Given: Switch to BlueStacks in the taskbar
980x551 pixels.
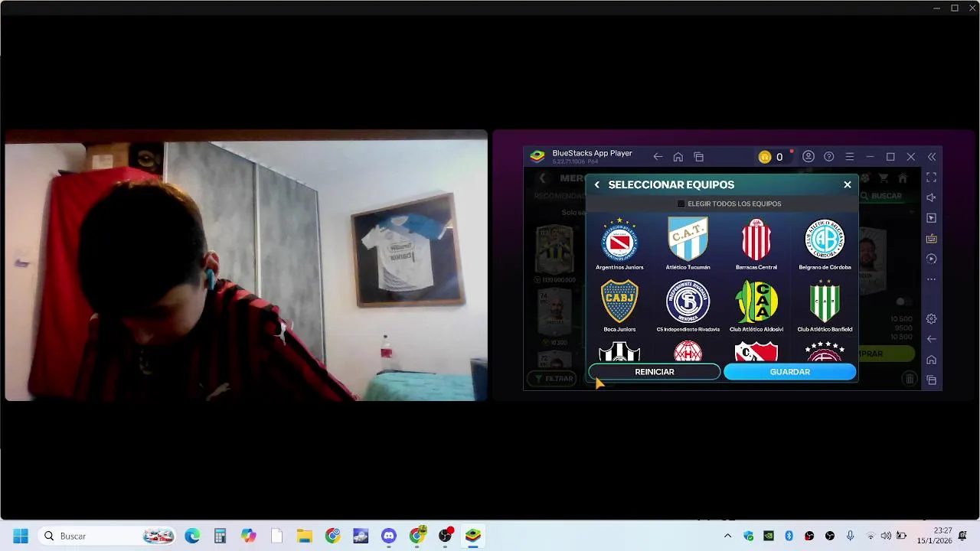Looking at the screenshot, I should pyautogui.click(x=473, y=536).
